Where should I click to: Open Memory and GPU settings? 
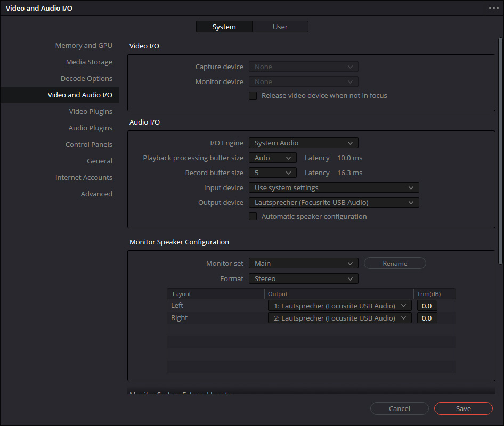tap(84, 46)
